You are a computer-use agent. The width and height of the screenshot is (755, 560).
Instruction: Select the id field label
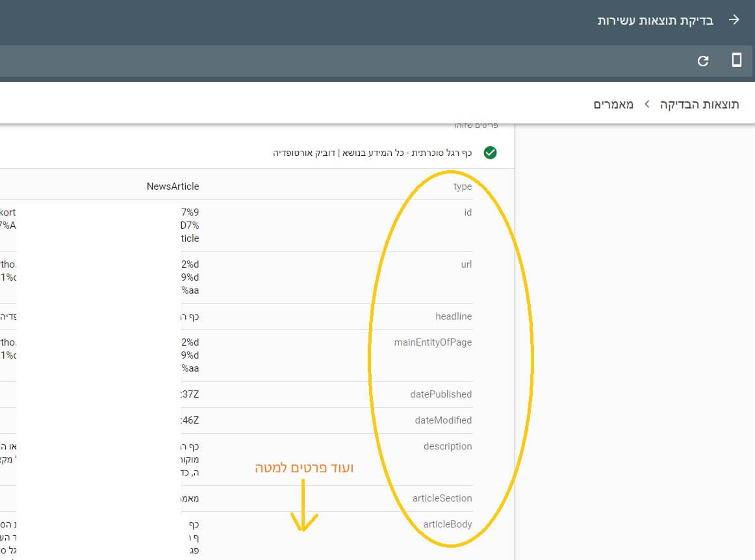(468, 212)
